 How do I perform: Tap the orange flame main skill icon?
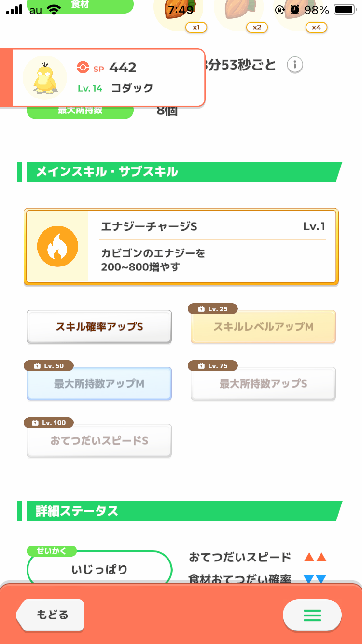[x=57, y=247]
